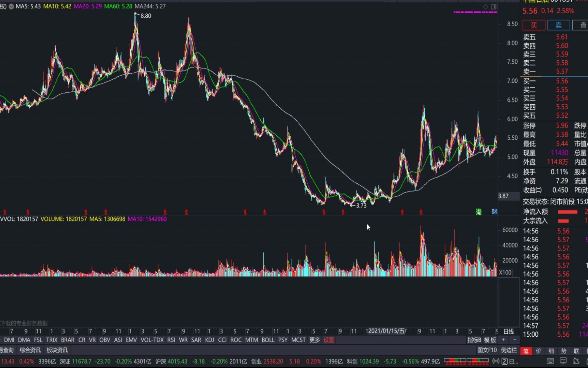Image resolution: width=588 pixels, height=368 pixels.
Task: Select the DMA indicator tab
Action: click(24, 340)
